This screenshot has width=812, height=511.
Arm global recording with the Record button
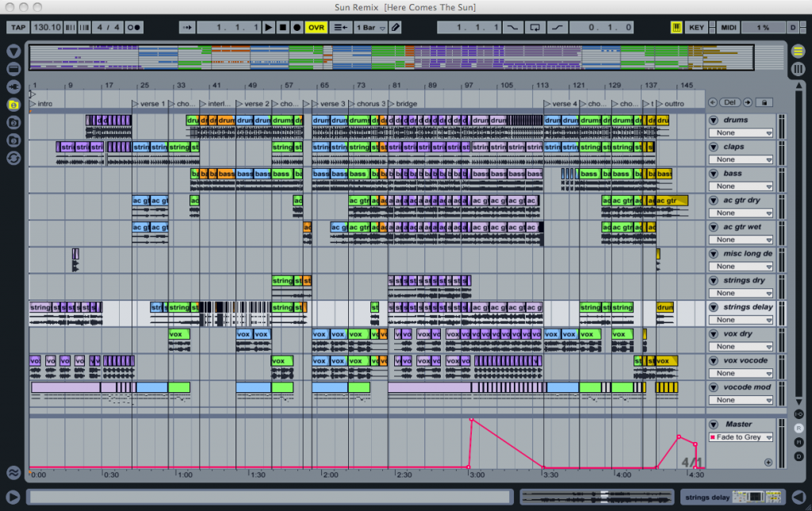coord(297,28)
